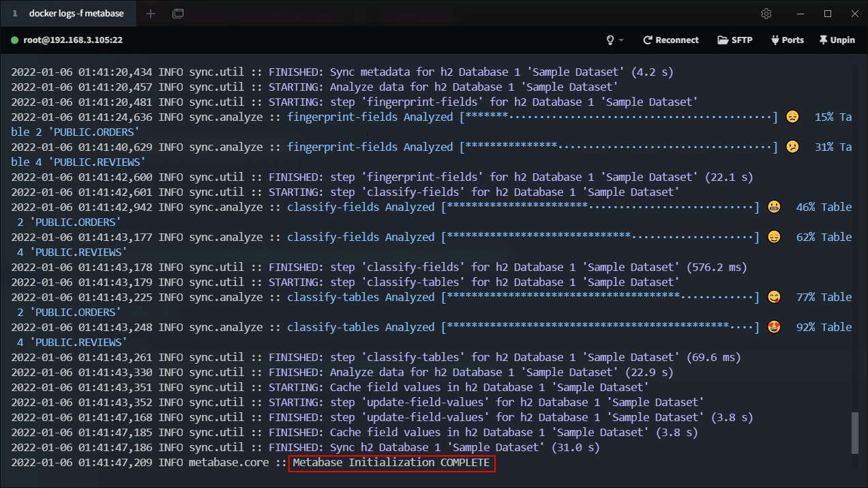This screenshot has width=868, height=488.
Task: Click the Pin icon beside Unpin
Action: click(x=823, y=40)
